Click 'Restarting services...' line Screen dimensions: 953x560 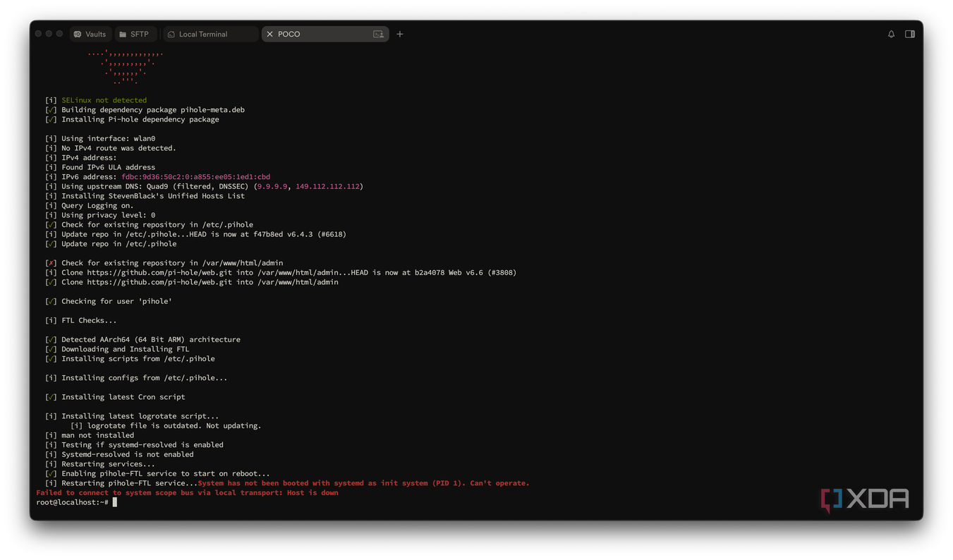pyautogui.click(x=108, y=464)
